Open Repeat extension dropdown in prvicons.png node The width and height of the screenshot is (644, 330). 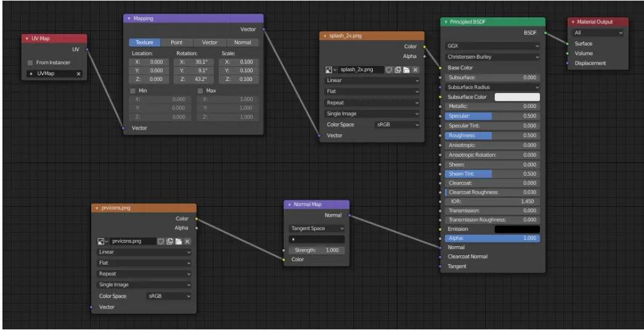(x=144, y=274)
